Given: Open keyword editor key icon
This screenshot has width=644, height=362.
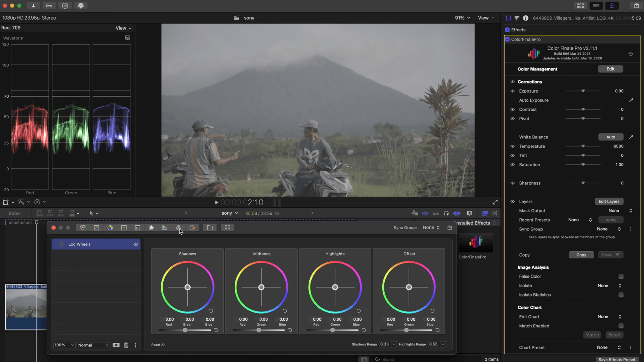Looking at the screenshot, I should pyautogui.click(x=49, y=6).
